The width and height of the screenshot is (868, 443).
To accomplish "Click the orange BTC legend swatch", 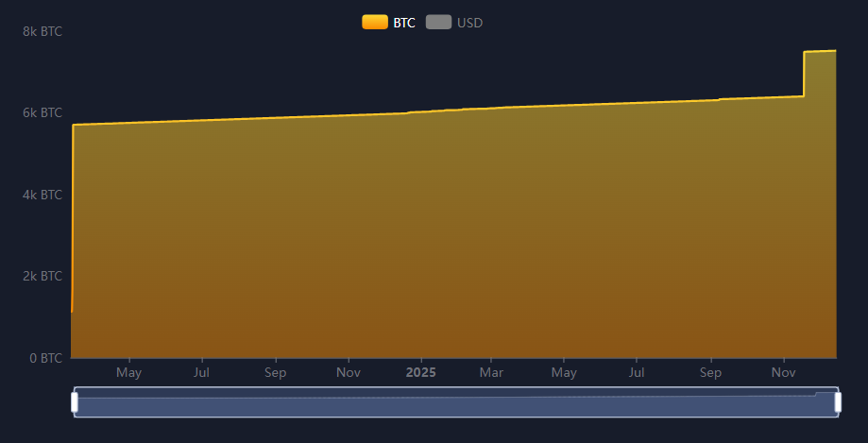I will click(375, 23).
